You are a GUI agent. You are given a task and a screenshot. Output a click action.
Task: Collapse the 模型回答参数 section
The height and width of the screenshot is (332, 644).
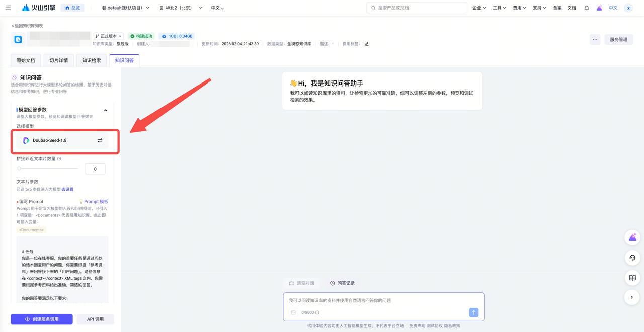pyautogui.click(x=106, y=110)
